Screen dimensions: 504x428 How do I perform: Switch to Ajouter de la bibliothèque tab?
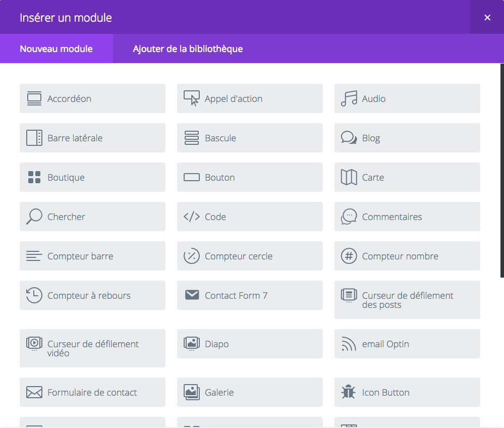(188, 48)
